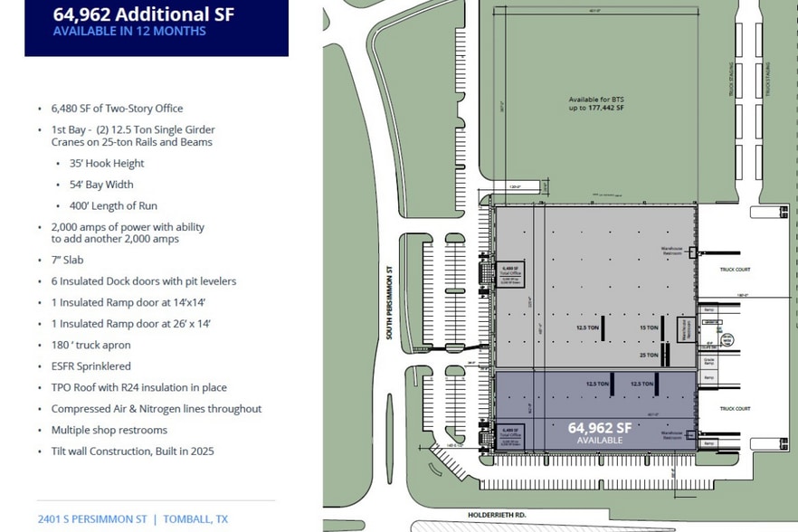Viewport: 798px width, 532px height.
Task: Select the lower 6,480 SF Total Office box
Action: [x=510, y=433]
